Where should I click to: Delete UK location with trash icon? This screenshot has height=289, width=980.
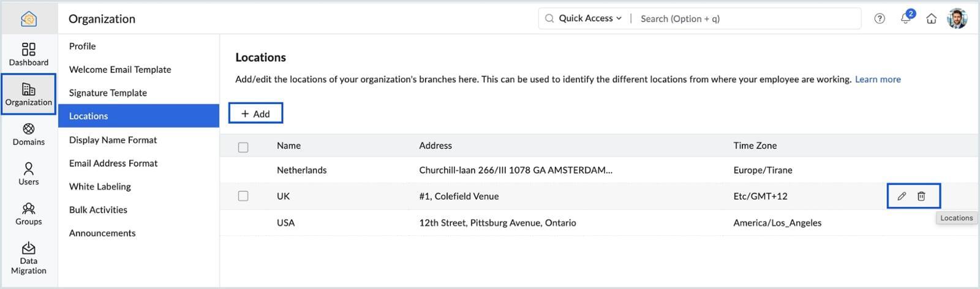point(921,197)
